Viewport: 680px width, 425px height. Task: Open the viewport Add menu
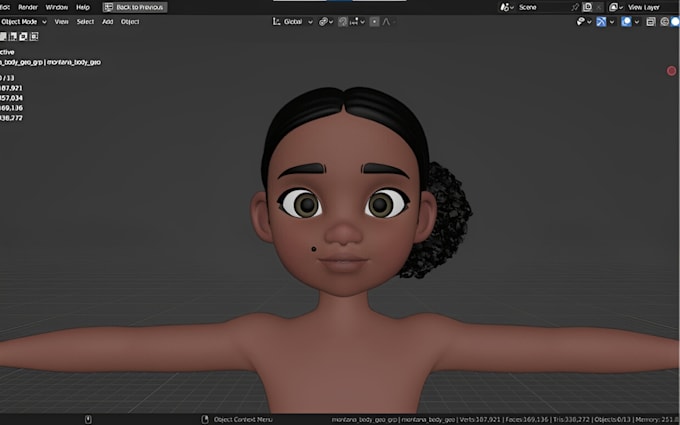click(x=108, y=22)
